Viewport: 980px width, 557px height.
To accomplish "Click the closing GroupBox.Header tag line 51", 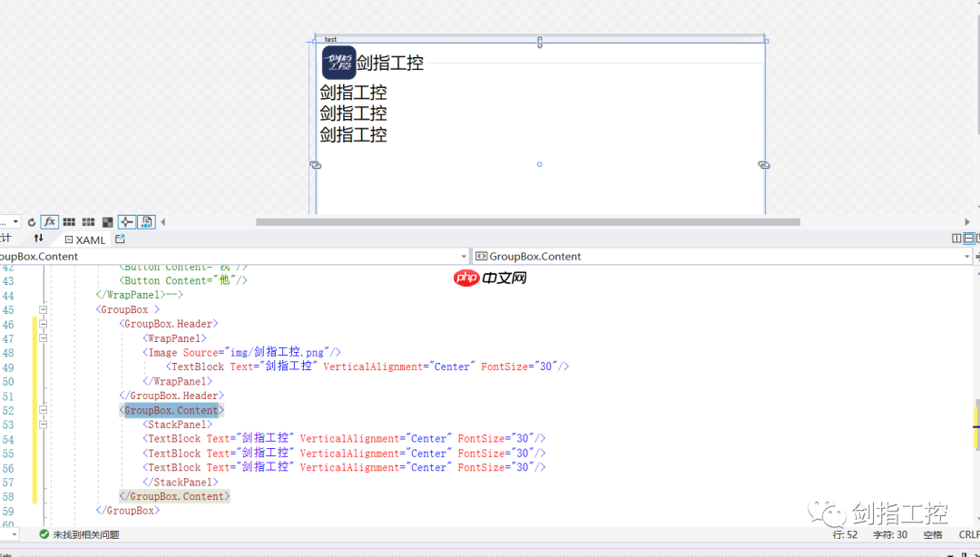I will point(171,396).
